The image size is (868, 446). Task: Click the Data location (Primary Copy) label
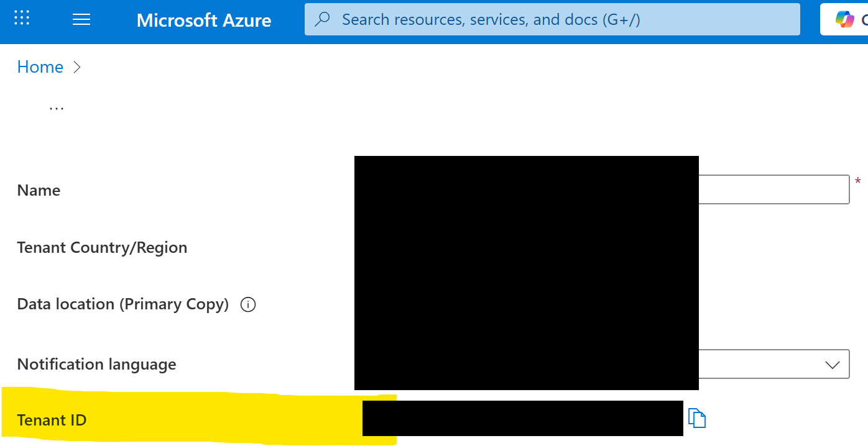122,304
